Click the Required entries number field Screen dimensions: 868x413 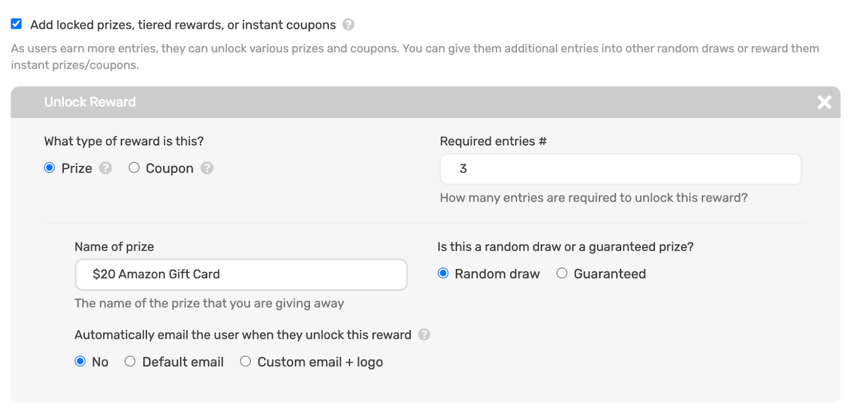[620, 169]
